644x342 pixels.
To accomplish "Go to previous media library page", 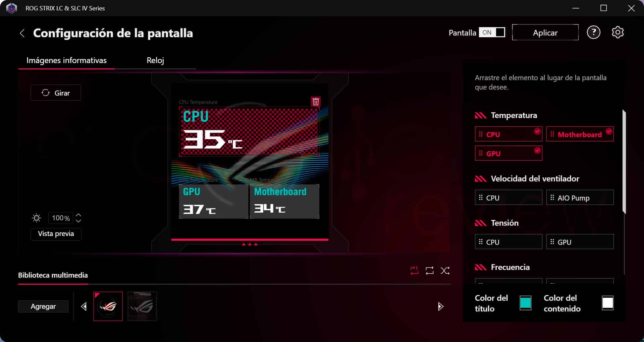I will click(x=84, y=306).
